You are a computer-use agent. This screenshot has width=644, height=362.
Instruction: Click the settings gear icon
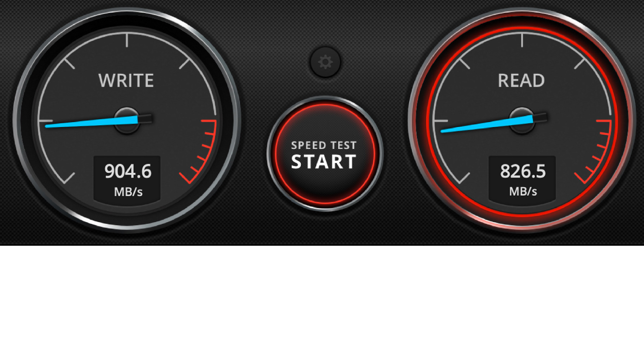click(x=325, y=62)
